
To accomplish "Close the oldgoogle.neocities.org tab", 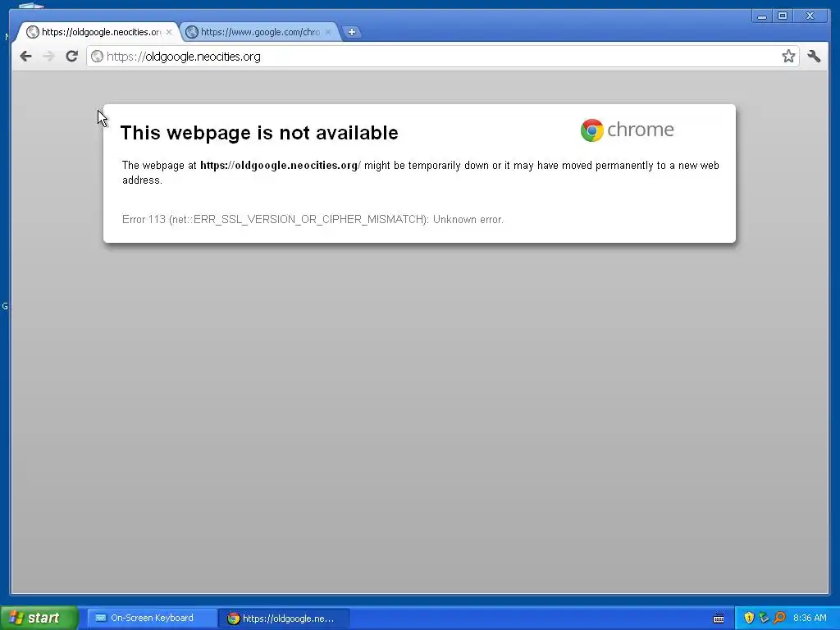I will coord(169,32).
